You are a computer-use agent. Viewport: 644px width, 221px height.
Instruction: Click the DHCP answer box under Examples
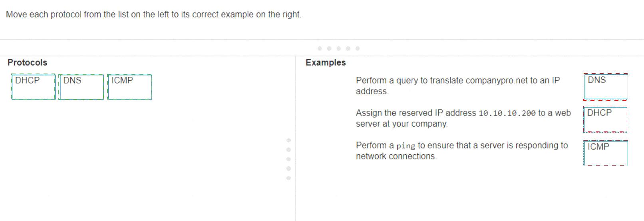(605, 119)
